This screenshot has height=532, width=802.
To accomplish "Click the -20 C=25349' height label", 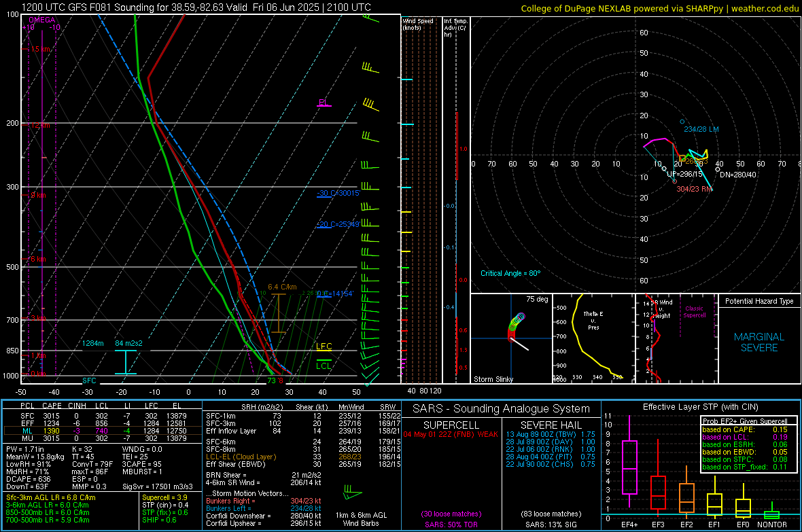I will pos(338,224).
